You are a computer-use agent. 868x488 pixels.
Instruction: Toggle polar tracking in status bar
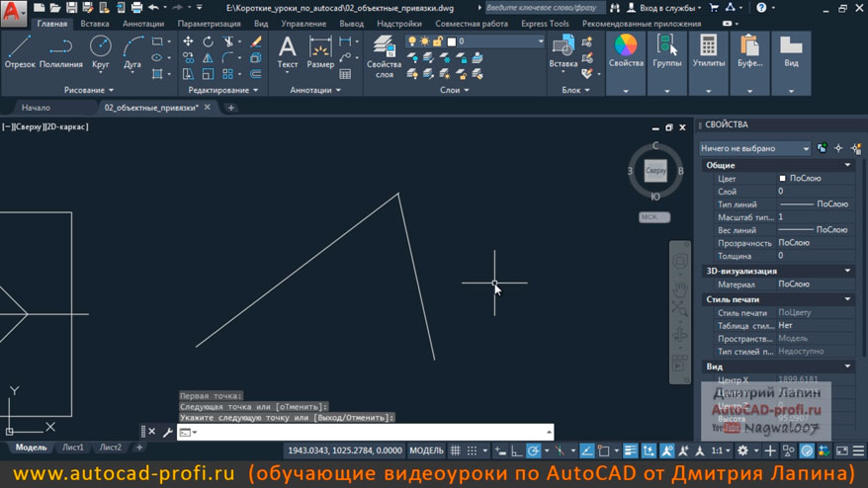[x=534, y=450]
